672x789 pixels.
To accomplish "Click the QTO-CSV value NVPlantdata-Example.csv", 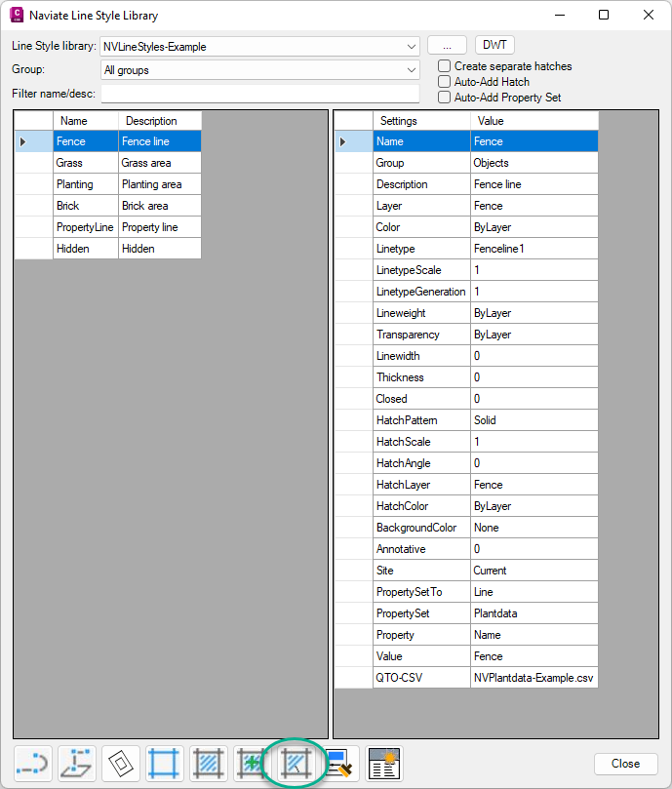I will coord(534,678).
